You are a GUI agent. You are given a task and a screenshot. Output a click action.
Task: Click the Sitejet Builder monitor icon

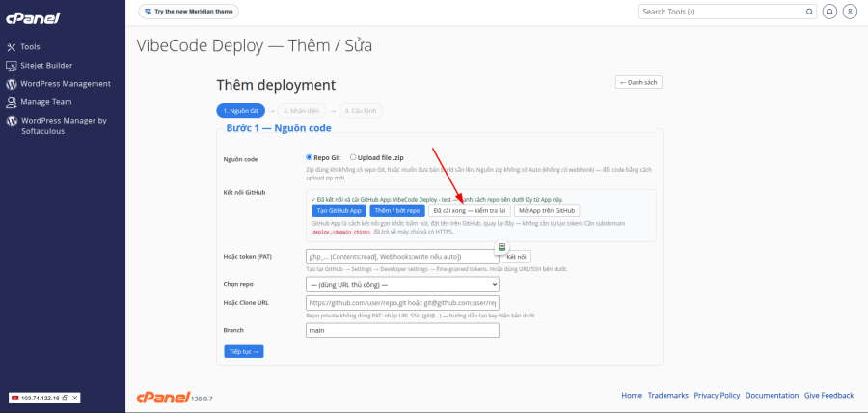11,66
